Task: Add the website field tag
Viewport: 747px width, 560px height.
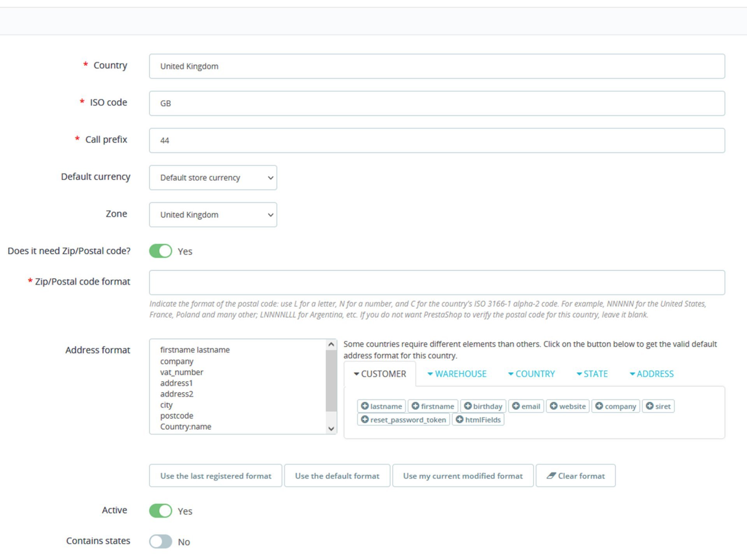Action: (x=568, y=406)
